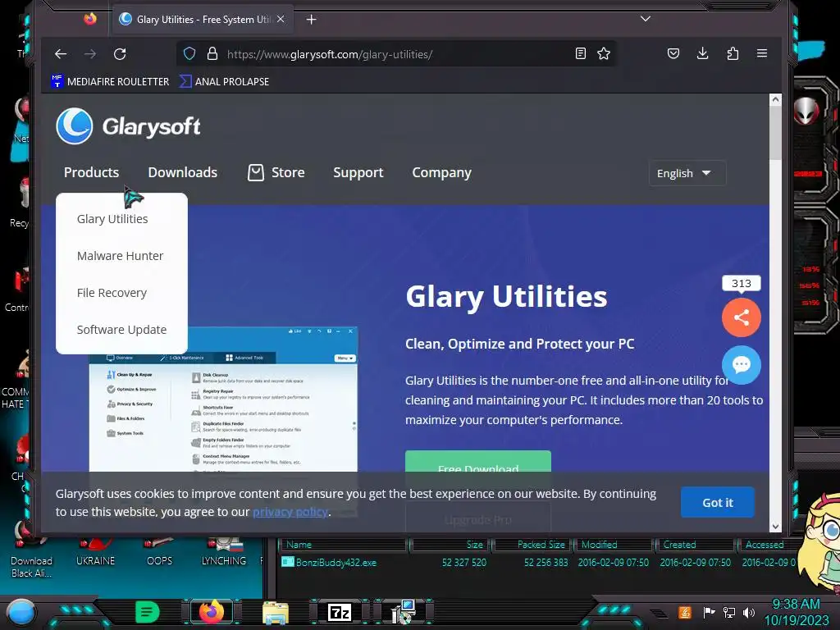Click the Glary Utilities app screenshot thumbnail
840x630 pixels.
coord(223,399)
